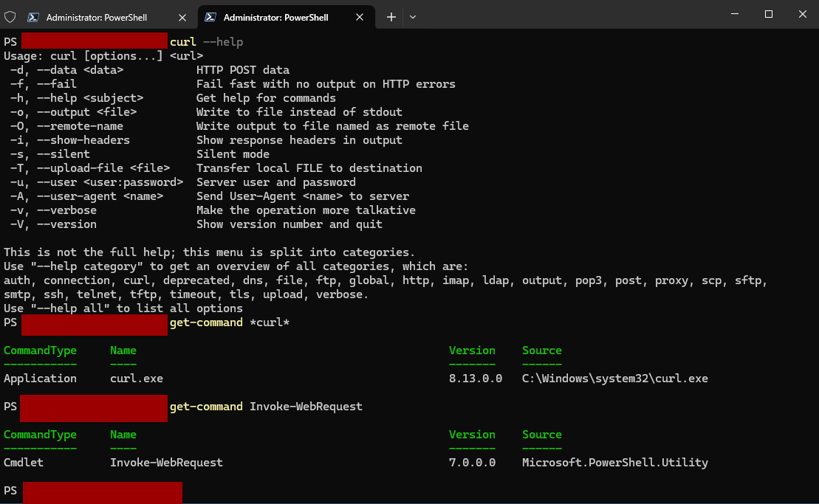This screenshot has height=504, width=819.
Task: Click version '8.13.0.0' cell
Action: (x=476, y=379)
